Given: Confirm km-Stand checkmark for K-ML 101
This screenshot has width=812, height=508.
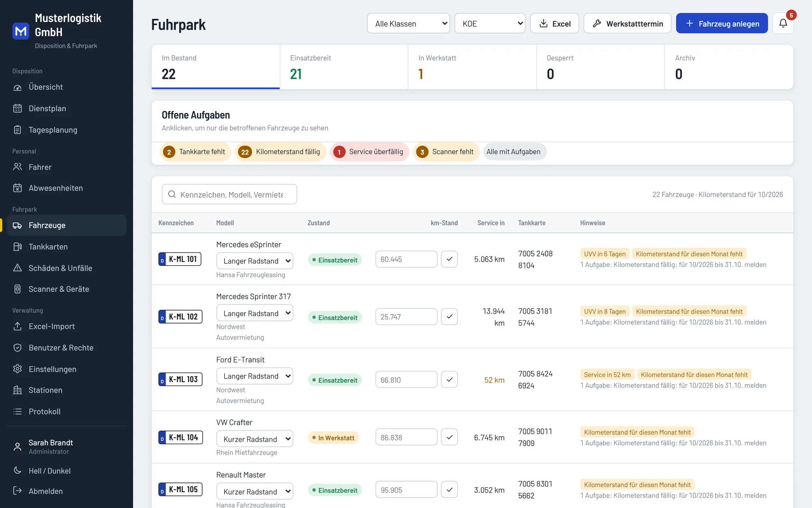Looking at the screenshot, I should coord(449,259).
